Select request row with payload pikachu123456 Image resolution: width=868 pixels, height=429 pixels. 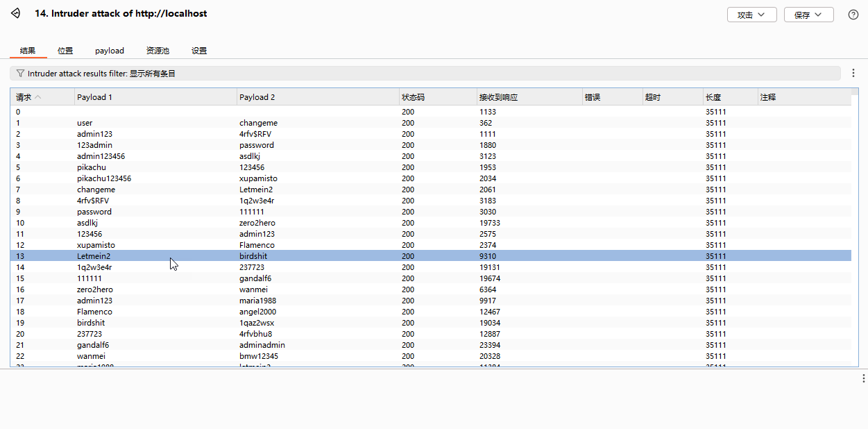(104, 178)
